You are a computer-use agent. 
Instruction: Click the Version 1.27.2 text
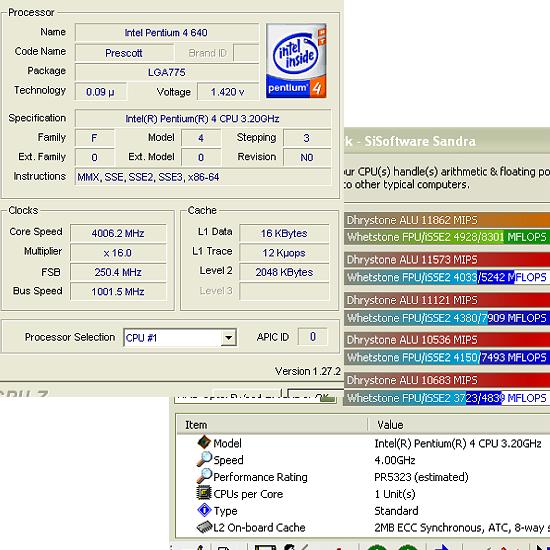pyautogui.click(x=308, y=371)
